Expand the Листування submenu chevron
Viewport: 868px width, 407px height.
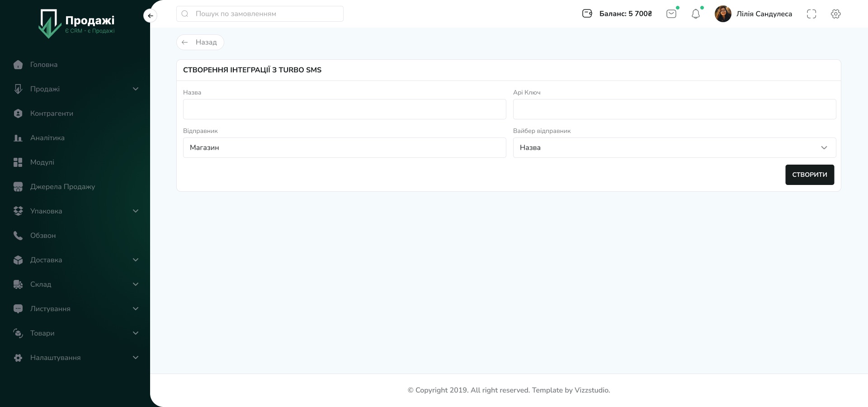point(136,309)
